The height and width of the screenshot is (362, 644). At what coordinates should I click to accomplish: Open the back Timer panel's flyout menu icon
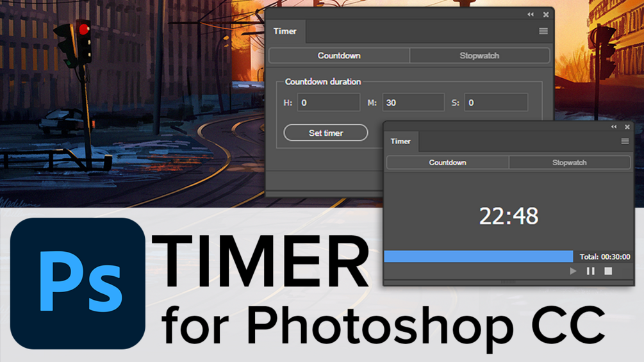(x=543, y=31)
